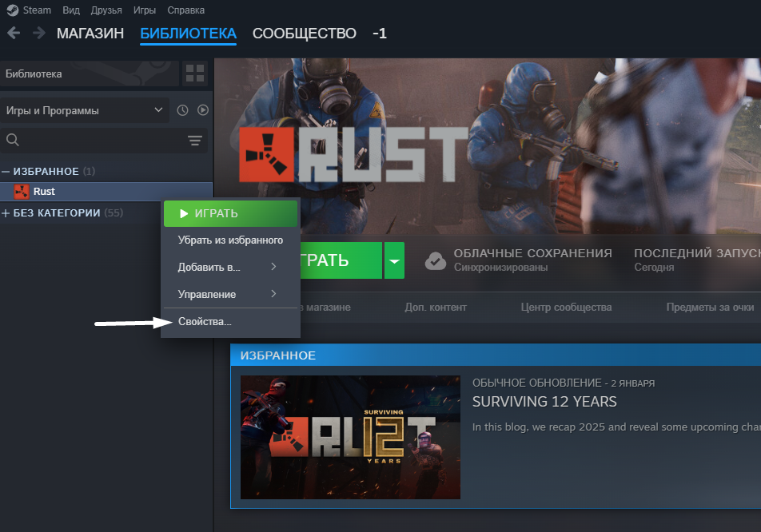Click ИГРАТЬ in the context menu

230,213
